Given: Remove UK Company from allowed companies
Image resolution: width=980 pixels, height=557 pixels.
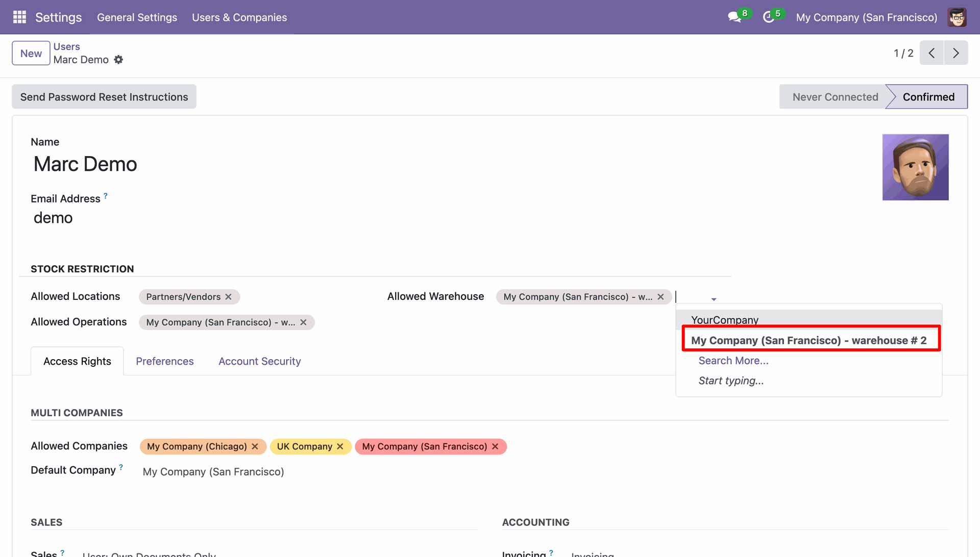Looking at the screenshot, I should click(x=340, y=446).
